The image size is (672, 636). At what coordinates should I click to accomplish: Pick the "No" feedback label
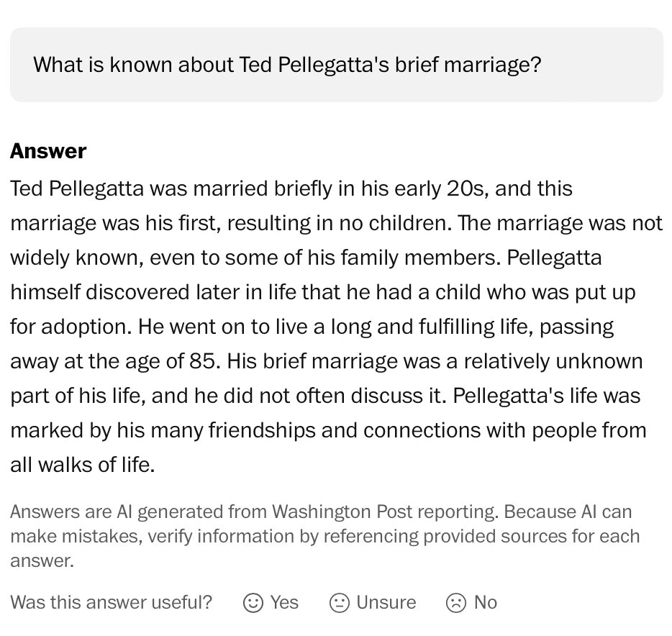point(486,602)
